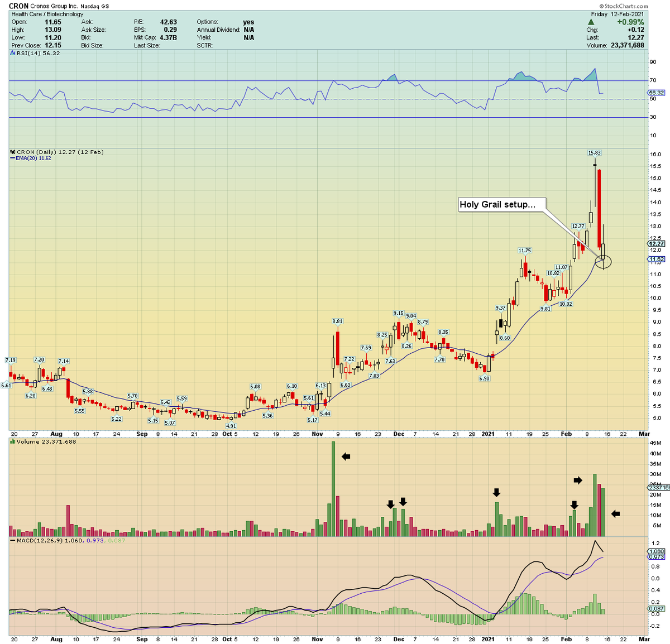Click the 12.27 price tag on the price axis
Image resolution: width=670 pixels, height=644 pixels.
[656, 243]
